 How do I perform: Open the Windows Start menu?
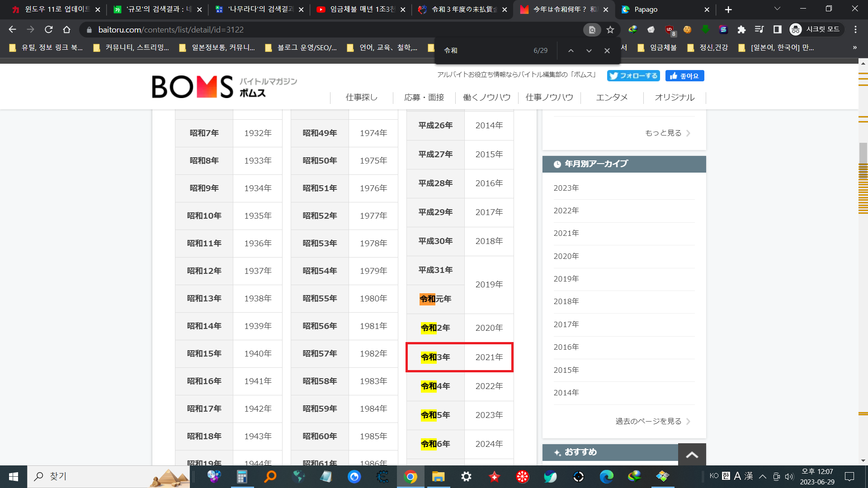click(14, 477)
